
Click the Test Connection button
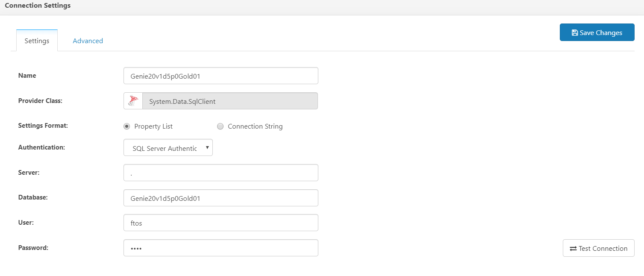tap(598, 248)
